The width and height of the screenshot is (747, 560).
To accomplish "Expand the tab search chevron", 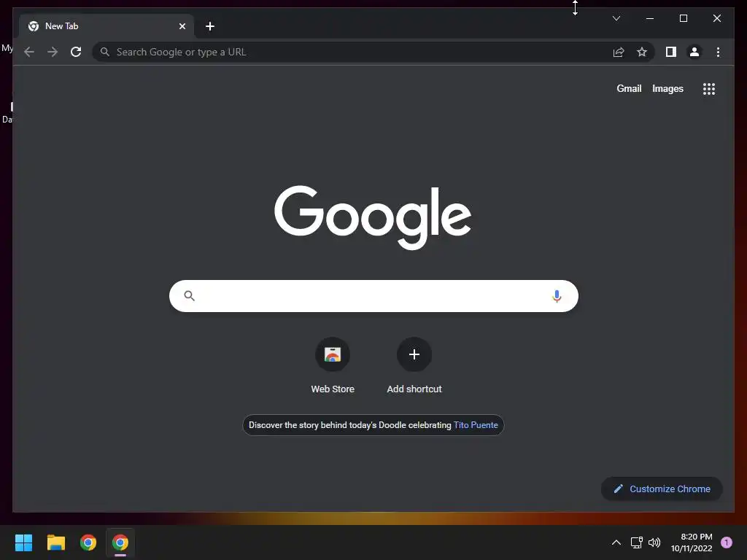I will click(616, 18).
